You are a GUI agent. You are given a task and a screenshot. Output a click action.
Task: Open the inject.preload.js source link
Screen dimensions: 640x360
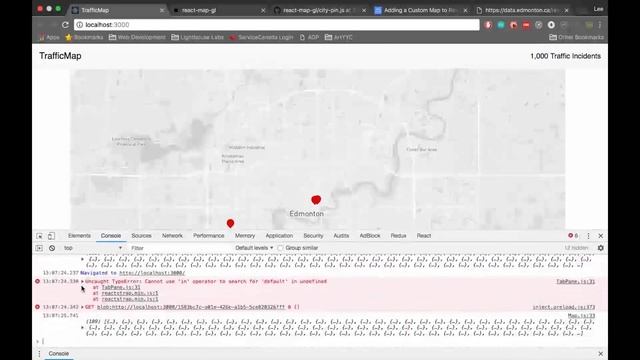(x=564, y=307)
